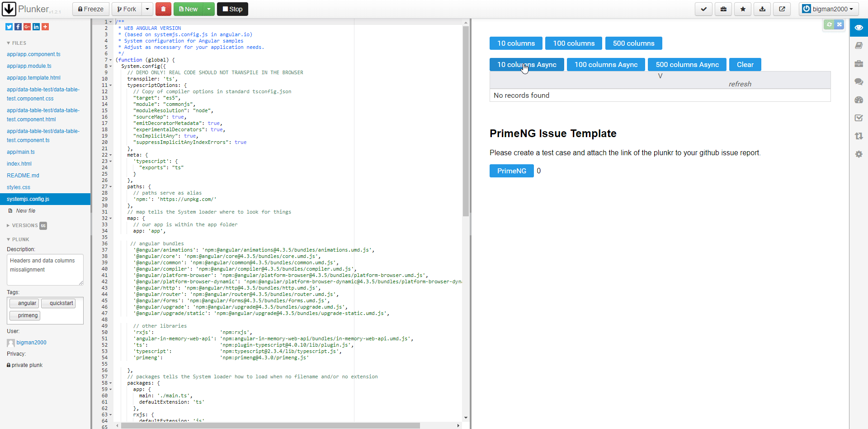Click the 500 columns button in preview
The height and width of the screenshot is (429, 868).
pyautogui.click(x=633, y=43)
